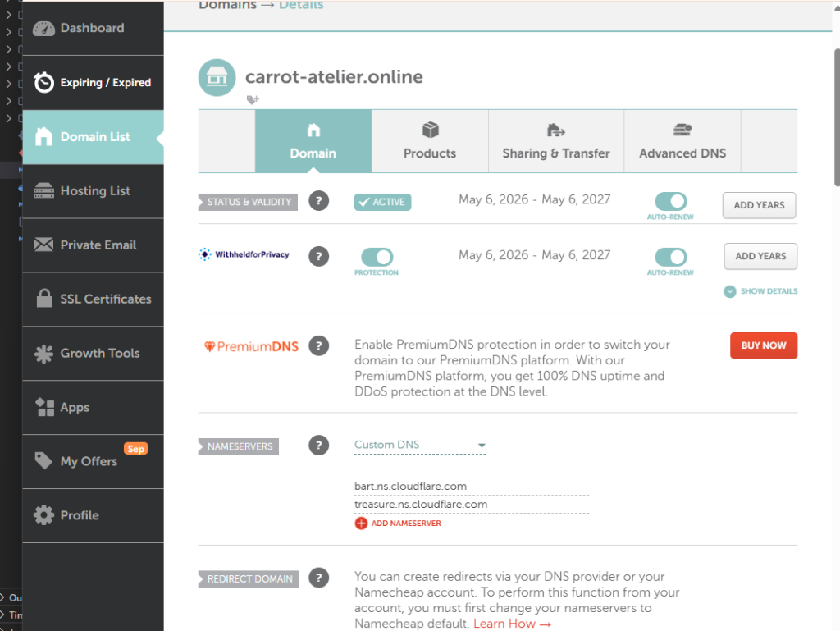
Task: Open Hosting List in the sidebar
Action: pyautogui.click(x=94, y=191)
